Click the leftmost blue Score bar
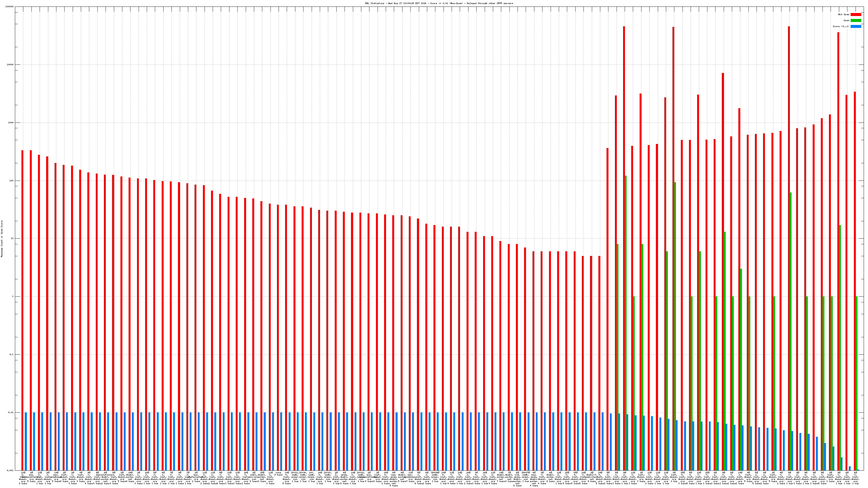 coord(26,441)
